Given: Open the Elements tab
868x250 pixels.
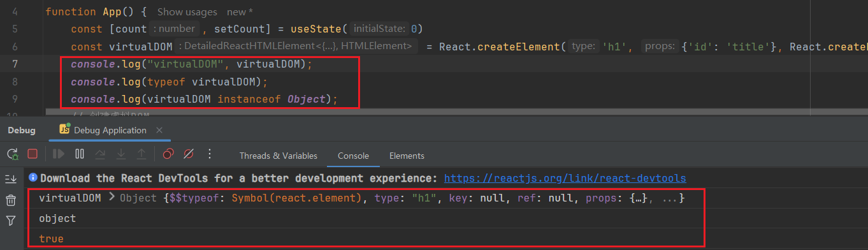Looking at the screenshot, I should coord(407,156).
